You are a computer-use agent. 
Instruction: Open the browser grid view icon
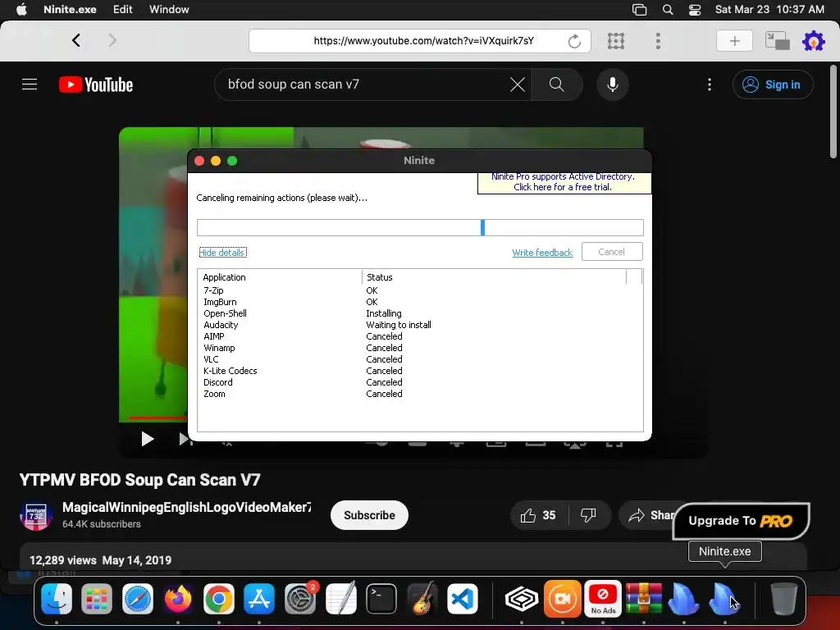click(616, 41)
